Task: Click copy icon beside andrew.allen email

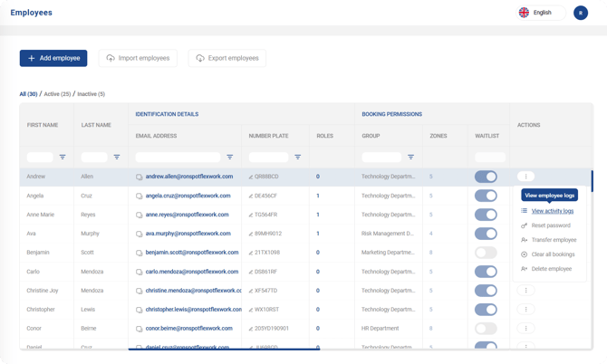Action: pyautogui.click(x=139, y=177)
